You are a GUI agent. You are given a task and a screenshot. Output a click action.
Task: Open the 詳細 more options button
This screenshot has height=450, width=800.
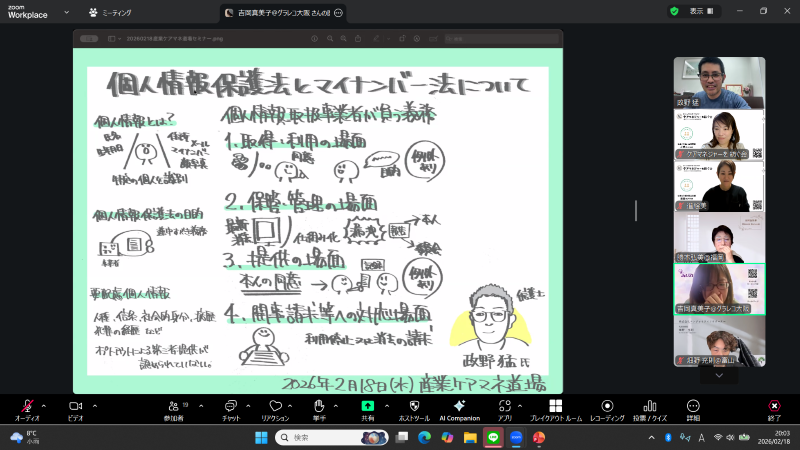coord(693,406)
